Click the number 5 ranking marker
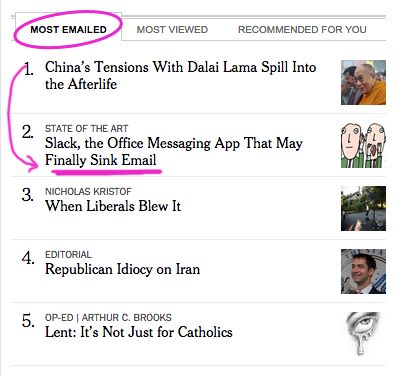The height and width of the screenshot is (376, 407). (28, 321)
